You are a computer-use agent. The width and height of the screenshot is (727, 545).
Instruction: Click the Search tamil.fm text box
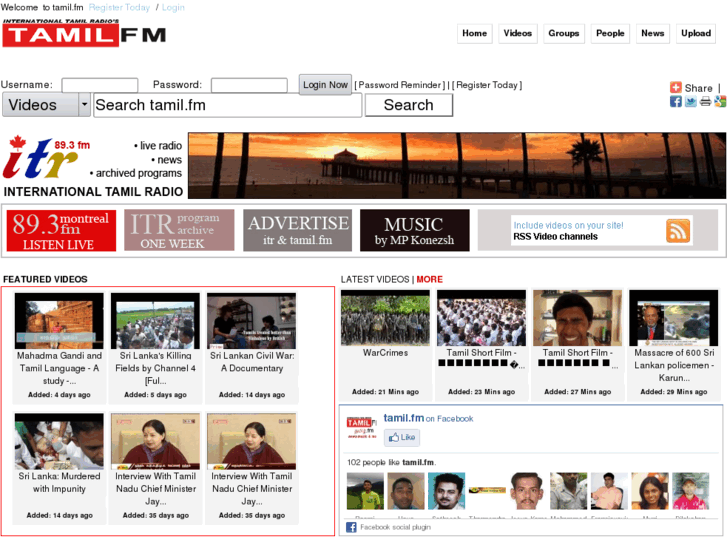click(227, 105)
